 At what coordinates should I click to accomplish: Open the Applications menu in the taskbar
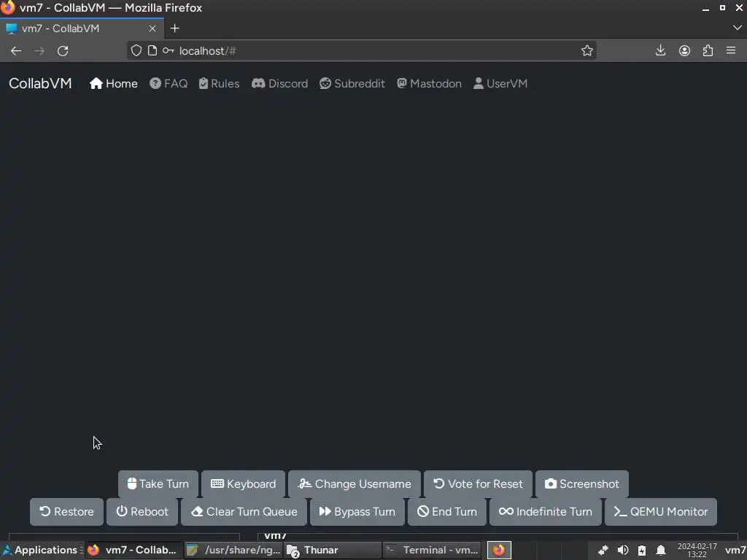point(40,550)
